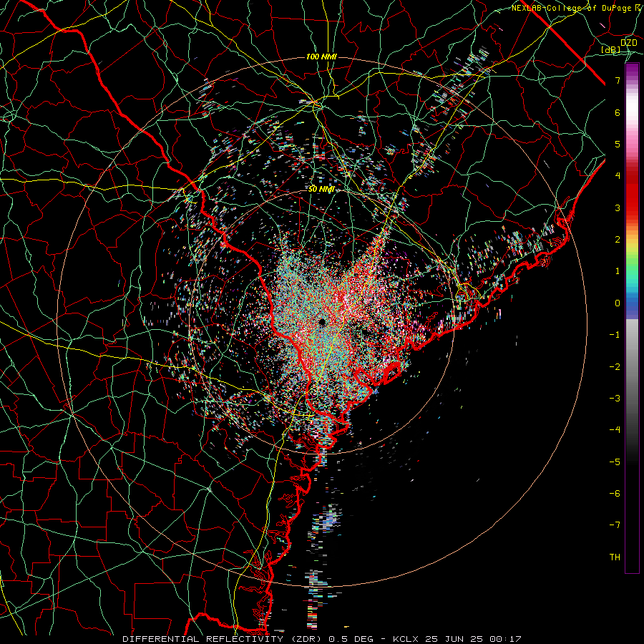Click the "50 NMI" range ring label
The height and width of the screenshot is (644, 644).
click(321, 189)
